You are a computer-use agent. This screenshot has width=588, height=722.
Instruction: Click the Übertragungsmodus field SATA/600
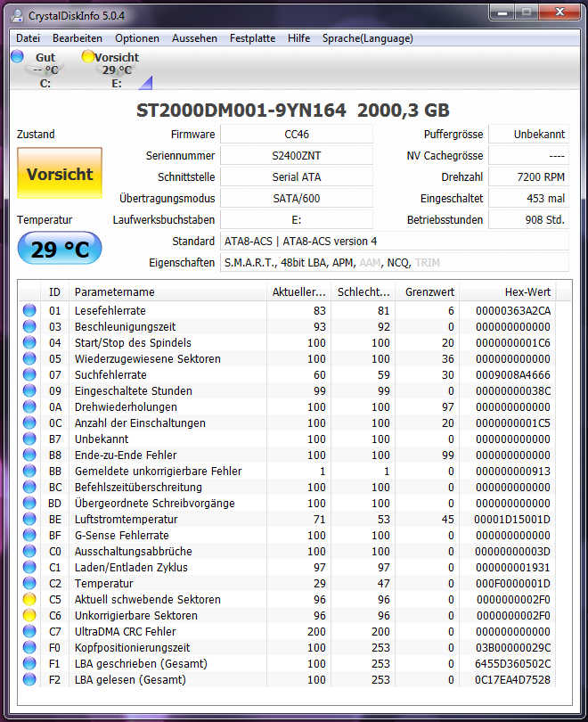[x=297, y=199]
